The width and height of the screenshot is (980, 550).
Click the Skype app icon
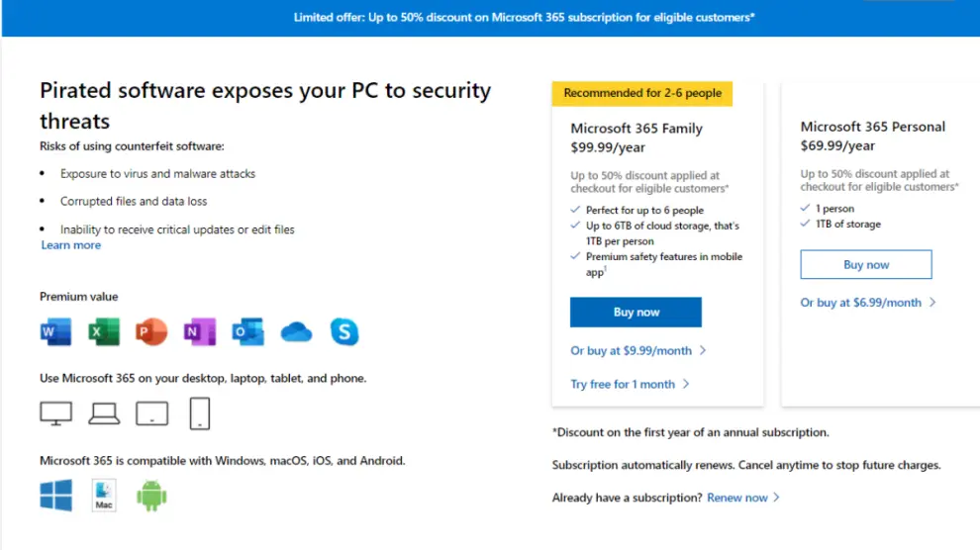[x=344, y=332]
